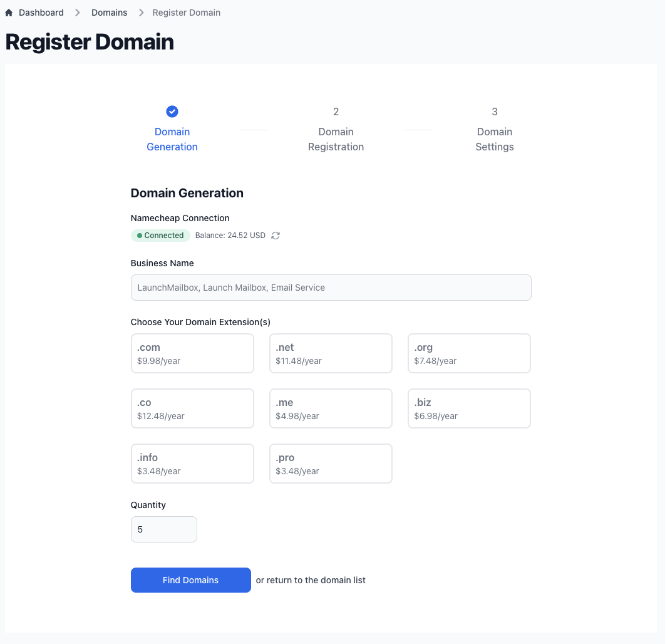Open the Domain Settings step
The image size is (665, 644).
click(x=495, y=139)
